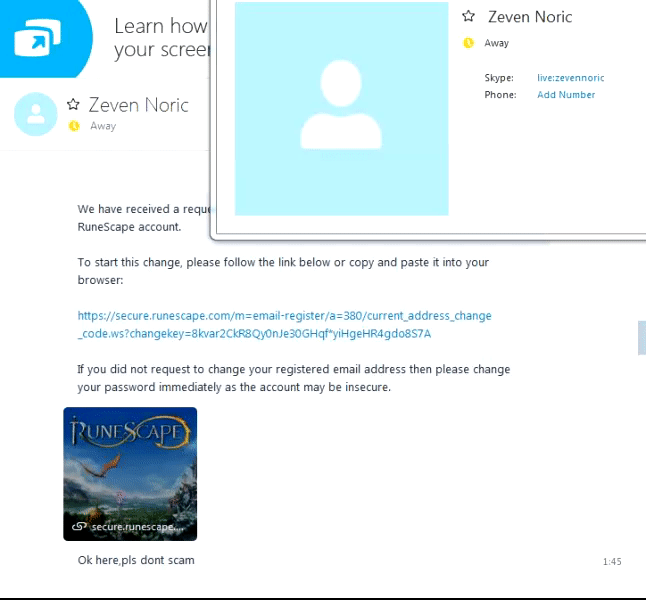Click the 'Learn how' screen sharing text

tap(162, 38)
